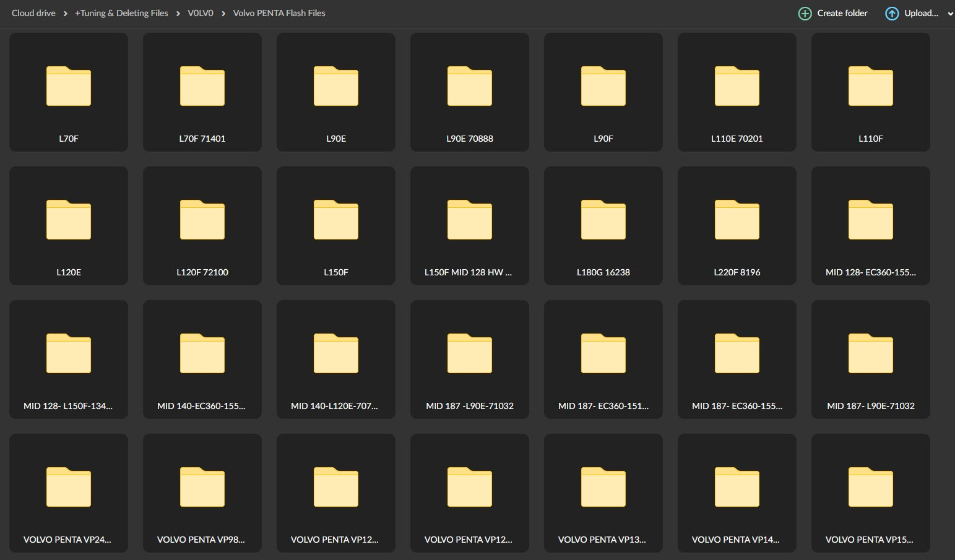Screen dimensions: 955x560
Task: Open the VOLVO PENTA VP24... folder
Action: (x=69, y=493)
